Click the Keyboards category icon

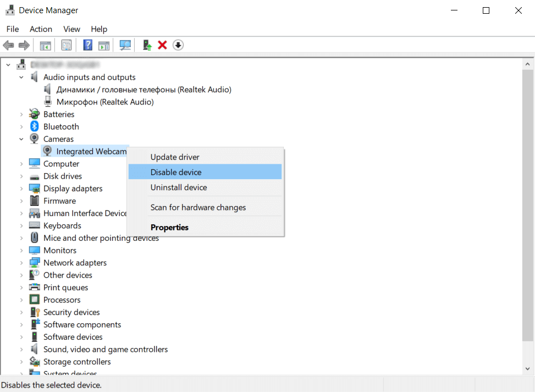(x=35, y=225)
